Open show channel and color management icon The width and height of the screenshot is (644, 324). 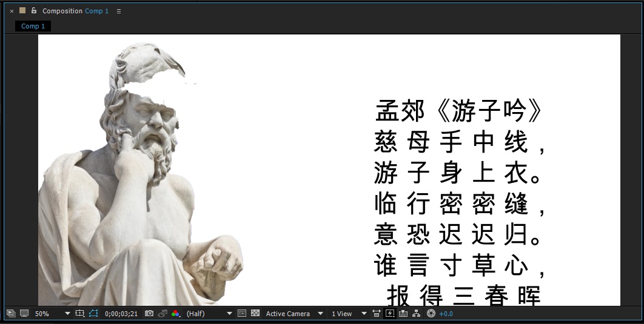tap(176, 314)
